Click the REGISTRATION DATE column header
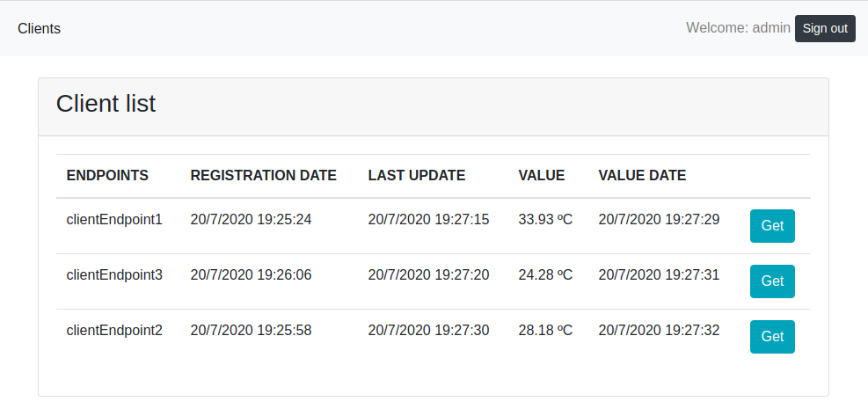Viewport: 868px width, 409px height. click(263, 175)
